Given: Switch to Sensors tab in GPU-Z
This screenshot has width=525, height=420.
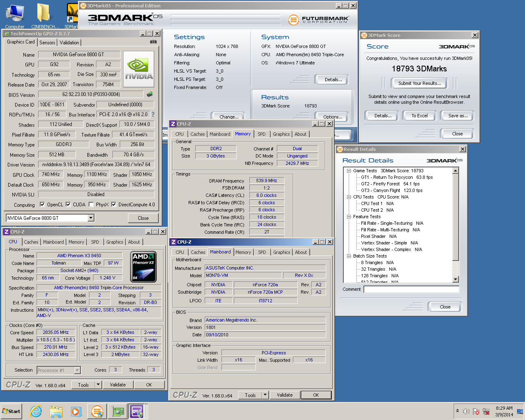Looking at the screenshot, I should point(47,43).
